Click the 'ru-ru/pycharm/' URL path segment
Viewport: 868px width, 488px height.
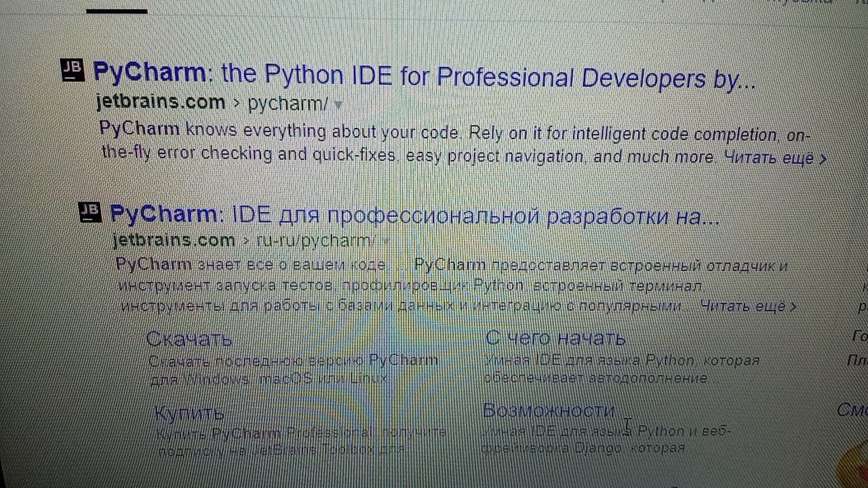pos(314,241)
